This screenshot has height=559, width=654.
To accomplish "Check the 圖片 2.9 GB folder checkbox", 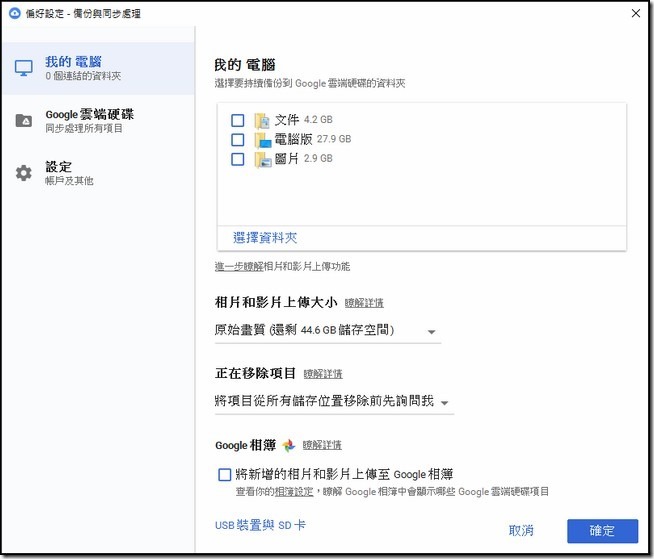I will [x=238, y=159].
